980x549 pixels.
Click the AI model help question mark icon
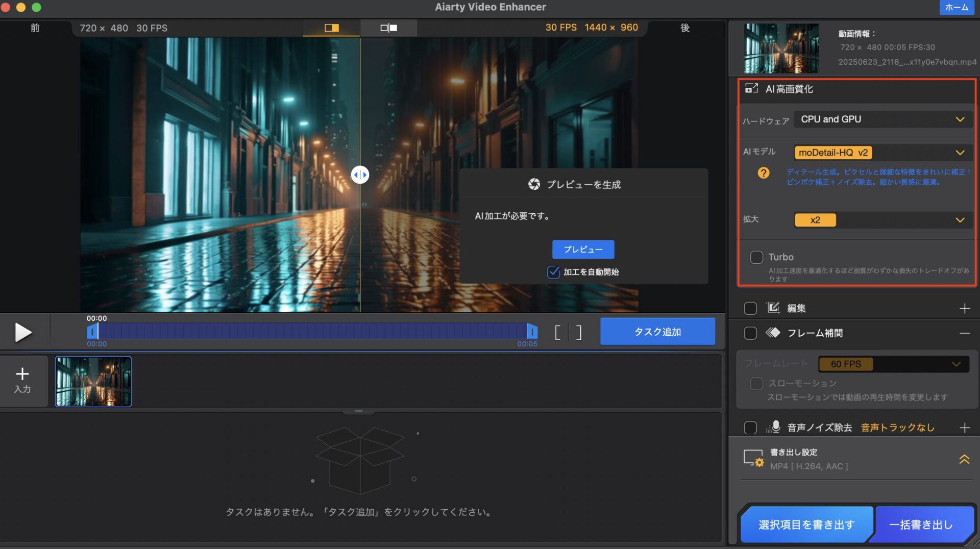[764, 173]
